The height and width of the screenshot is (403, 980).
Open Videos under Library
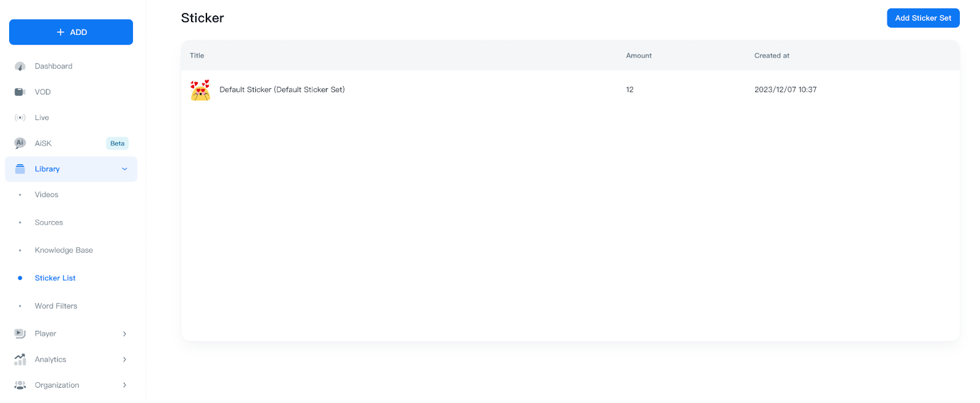pyautogui.click(x=47, y=195)
